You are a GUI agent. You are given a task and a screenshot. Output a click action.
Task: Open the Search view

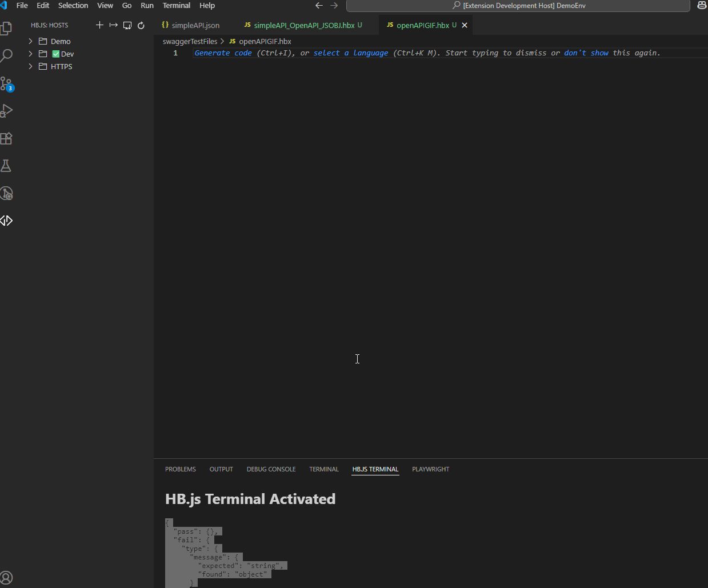tap(7, 55)
